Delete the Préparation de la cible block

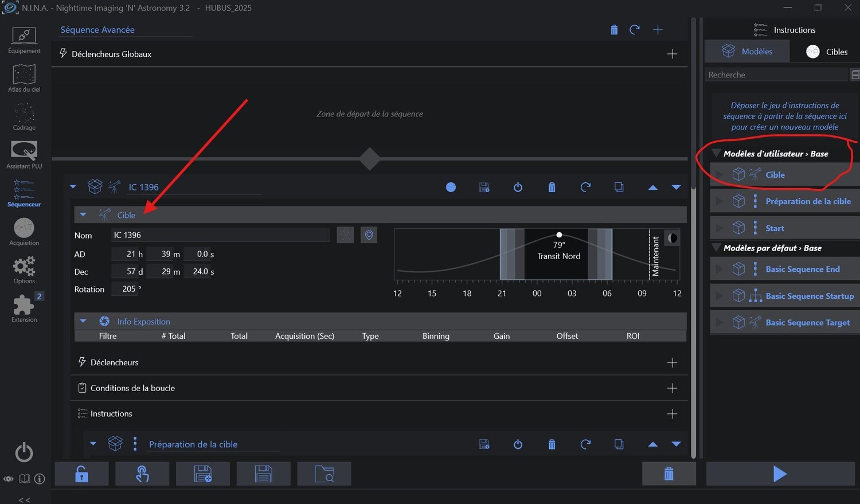click(x=552, y=444)
